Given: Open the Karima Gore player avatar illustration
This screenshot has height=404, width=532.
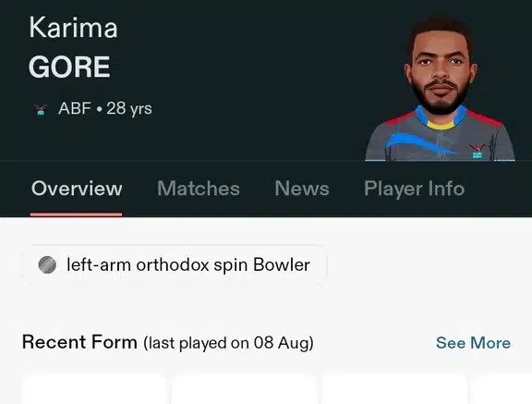Looking at the screenshot, I should (x=440, y=89).
